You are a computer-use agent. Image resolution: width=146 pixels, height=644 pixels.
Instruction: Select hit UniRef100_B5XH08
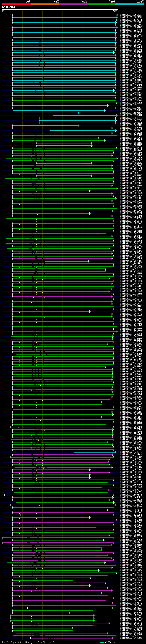pos(131,170)
